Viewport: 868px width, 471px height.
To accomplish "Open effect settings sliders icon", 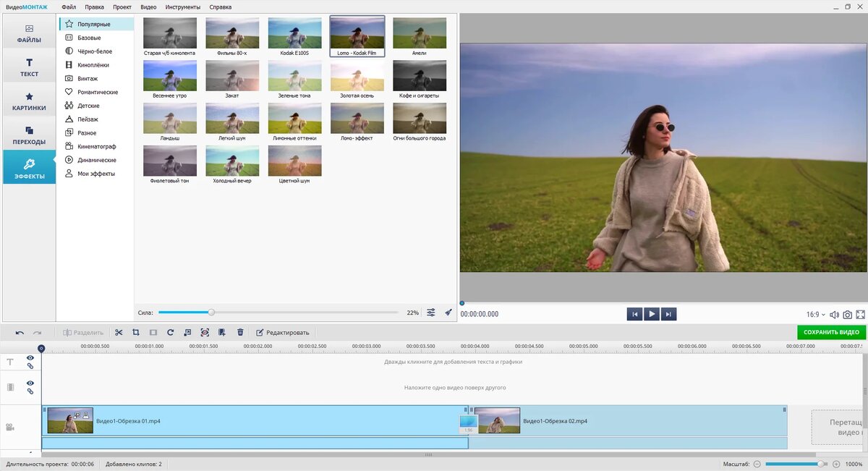I will (431, 313).
